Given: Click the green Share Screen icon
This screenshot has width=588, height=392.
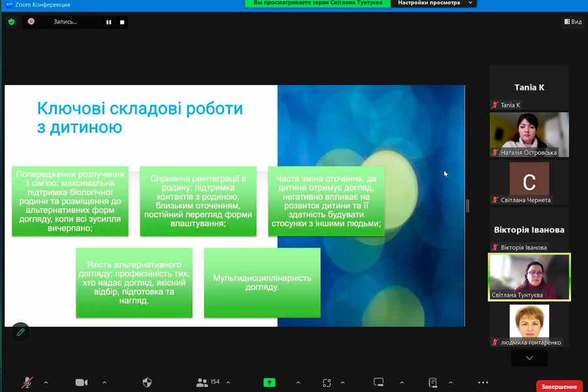Looking at the screenshot, I should (x=269, y=382).
